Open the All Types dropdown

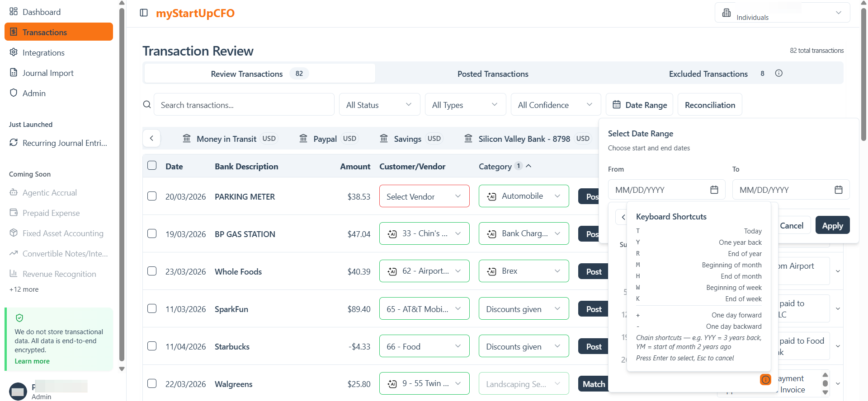[465, 105]
